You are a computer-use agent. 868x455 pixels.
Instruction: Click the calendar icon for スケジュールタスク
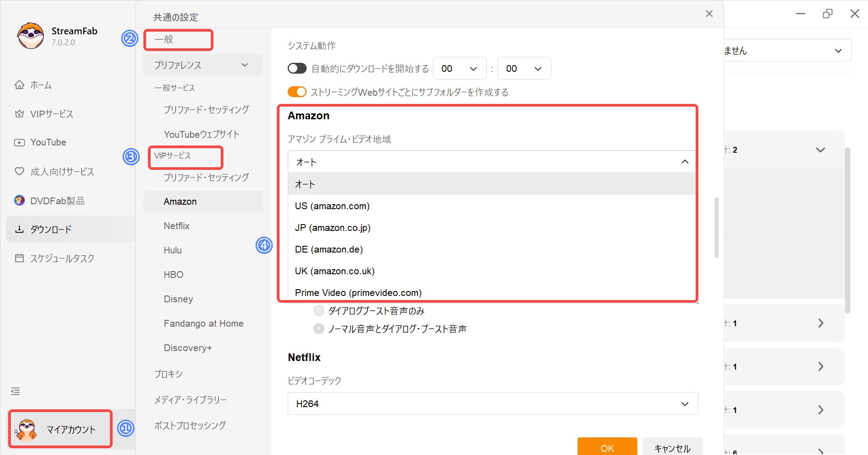point(19,258)
